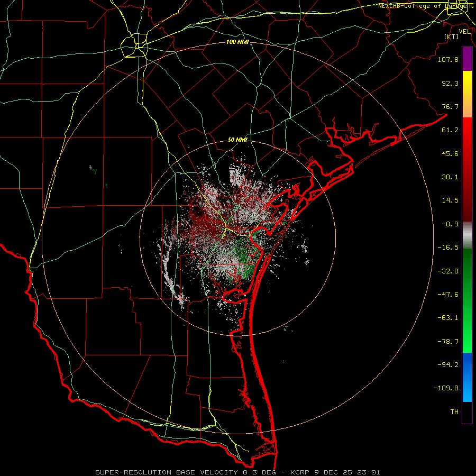Click the TH legend label
The height and width of the screenshot is (476, 476).
[x=454, y=412]
